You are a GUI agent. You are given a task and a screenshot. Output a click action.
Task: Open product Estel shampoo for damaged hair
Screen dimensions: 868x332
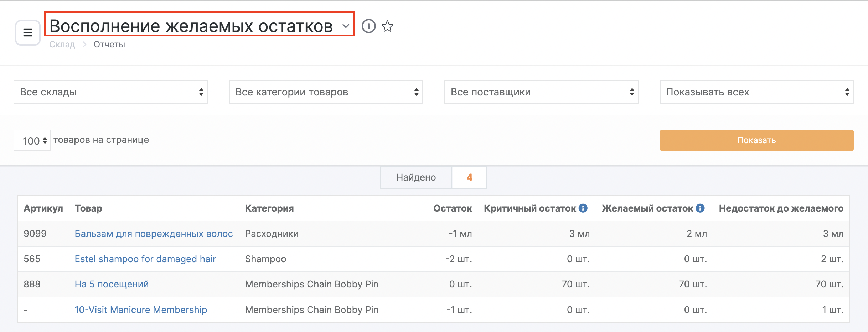pos(145,259)
